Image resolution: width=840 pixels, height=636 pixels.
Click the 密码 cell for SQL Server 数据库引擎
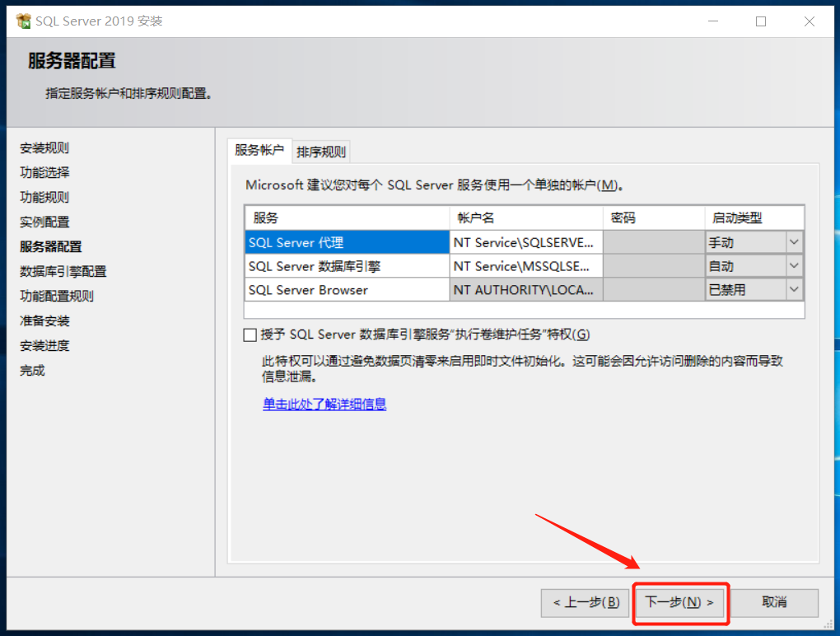coord(655,265)
